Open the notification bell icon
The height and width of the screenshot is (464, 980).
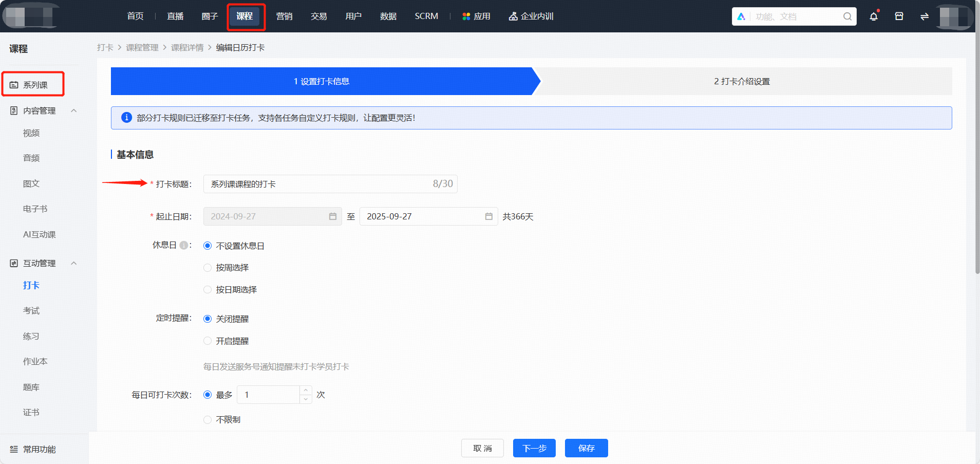click(874, 16)
